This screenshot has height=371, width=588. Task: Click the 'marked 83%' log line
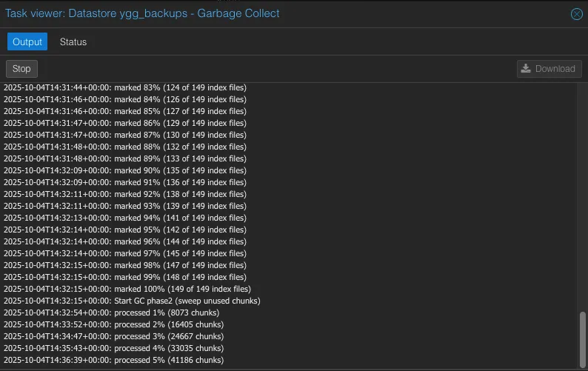pyautogui.click(x=124, y=87)
